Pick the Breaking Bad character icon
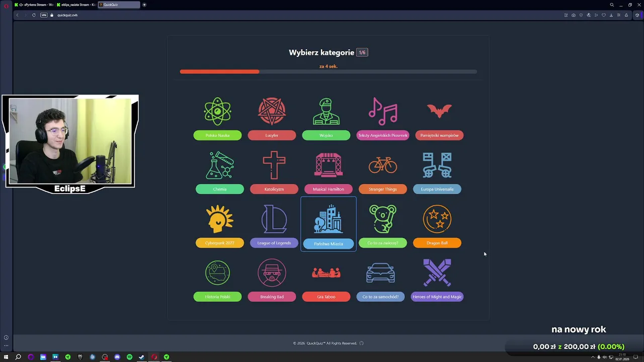This screenshot has height=362, width=644. click(x=272, y=273)
